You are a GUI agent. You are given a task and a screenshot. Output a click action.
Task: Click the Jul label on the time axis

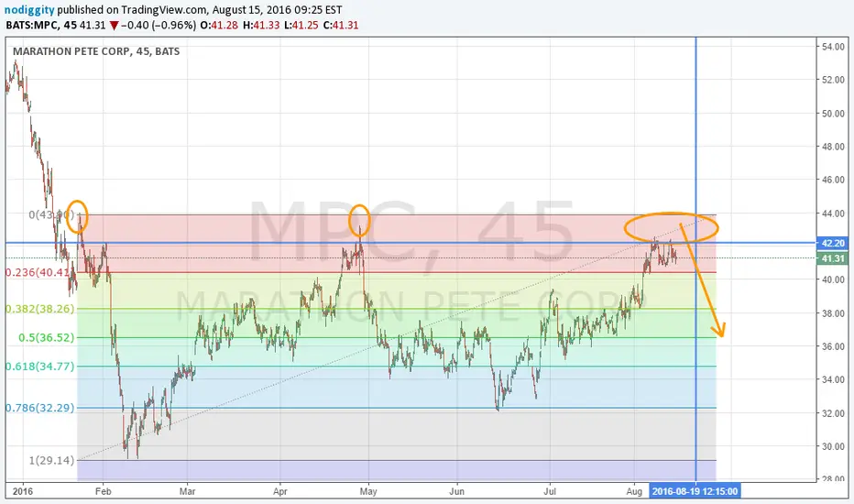550,491
